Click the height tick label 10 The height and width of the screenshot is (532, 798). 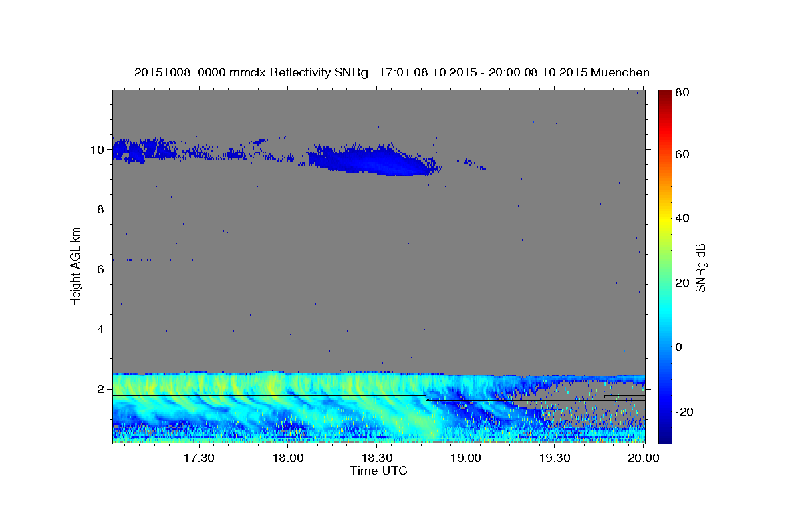[x=98, y=150]
